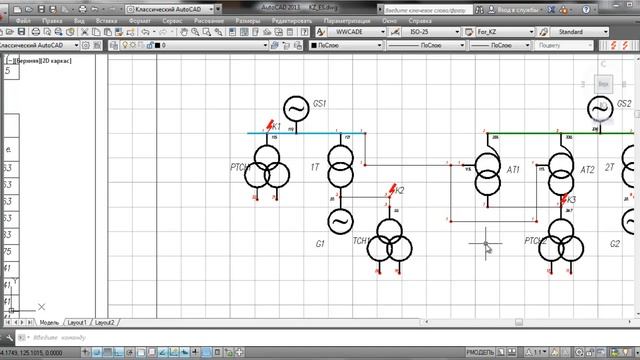Screen dimensions: 640x360
Task: Click the Copy toolbar icon
Action: pyautogui.click(x=96, y=32)
